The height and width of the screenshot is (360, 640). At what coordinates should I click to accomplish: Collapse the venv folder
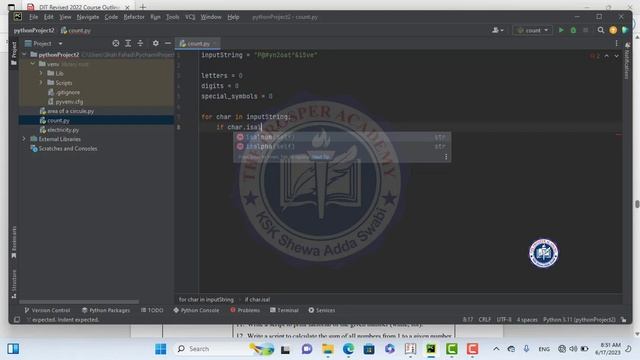[x=33, y=64]
